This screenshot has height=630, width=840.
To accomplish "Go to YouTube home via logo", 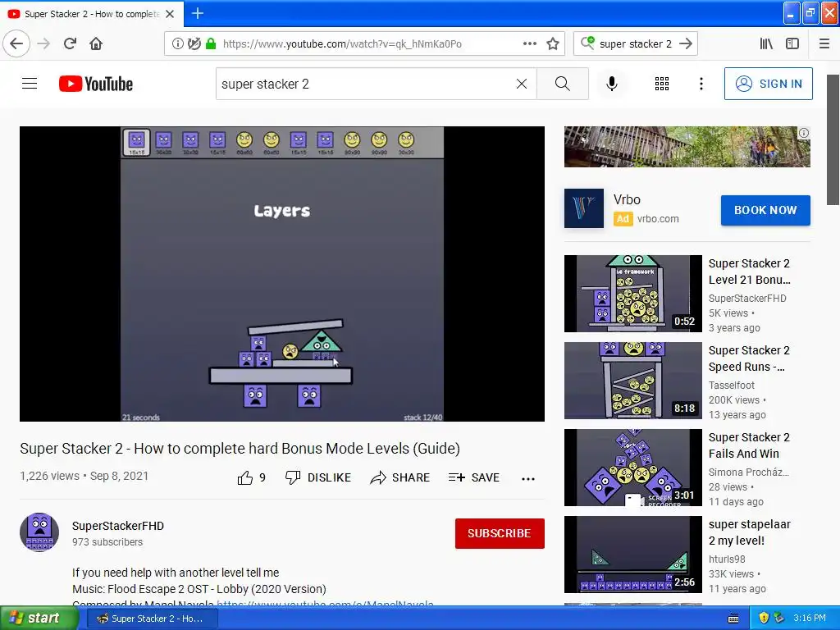I will pyautogui.click(x=96, y=84).
